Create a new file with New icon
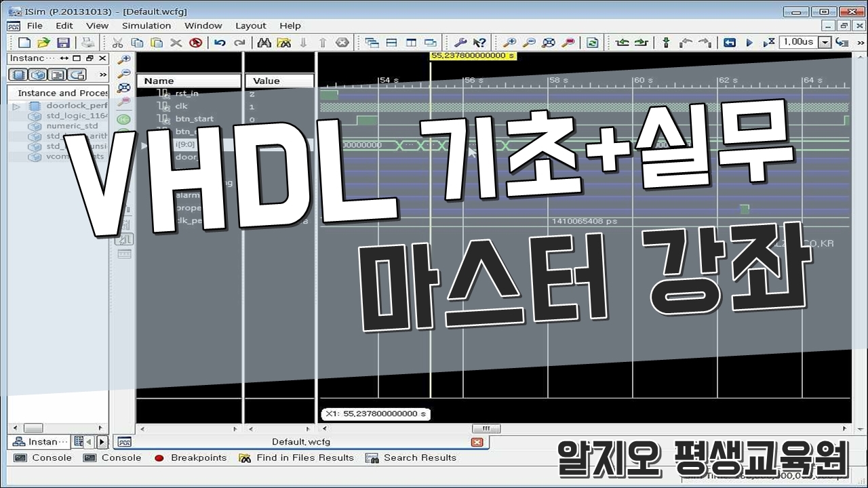The width and height of the screenshot is (868, 488). tap(24, 42)
